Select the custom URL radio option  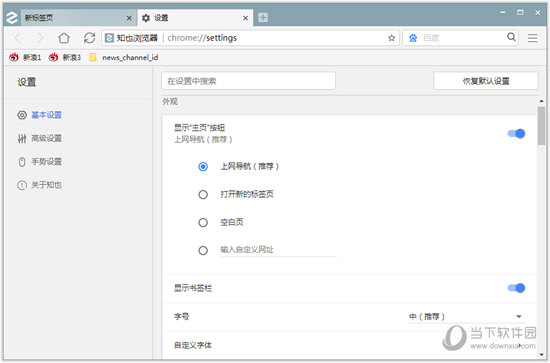point(203,251)
